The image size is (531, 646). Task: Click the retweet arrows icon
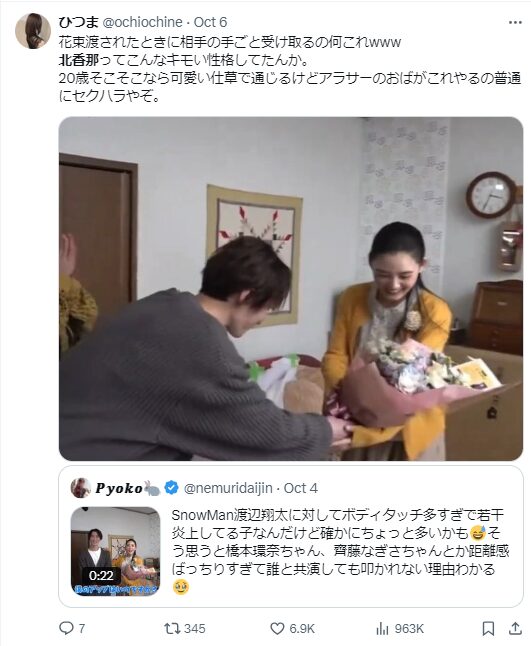(172, 628)
